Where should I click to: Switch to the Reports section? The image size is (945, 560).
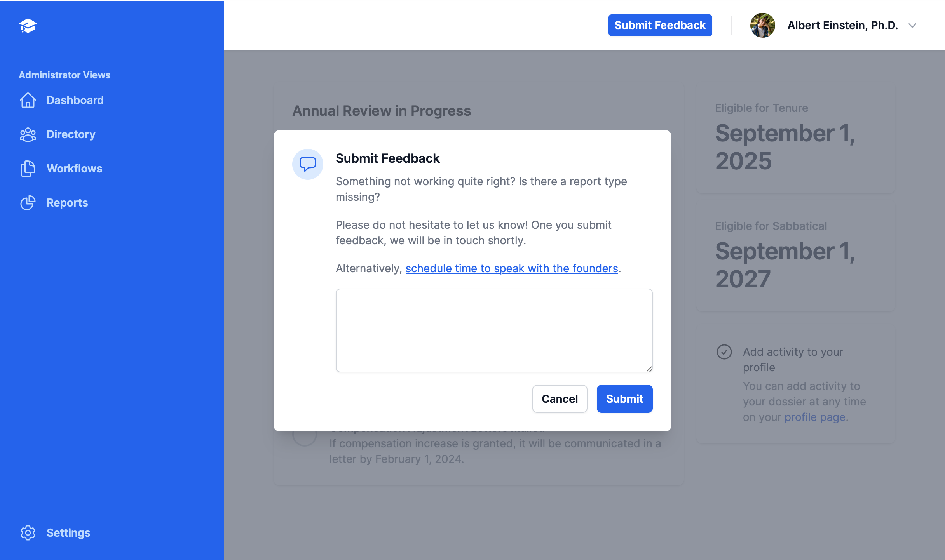click(67, 203)
